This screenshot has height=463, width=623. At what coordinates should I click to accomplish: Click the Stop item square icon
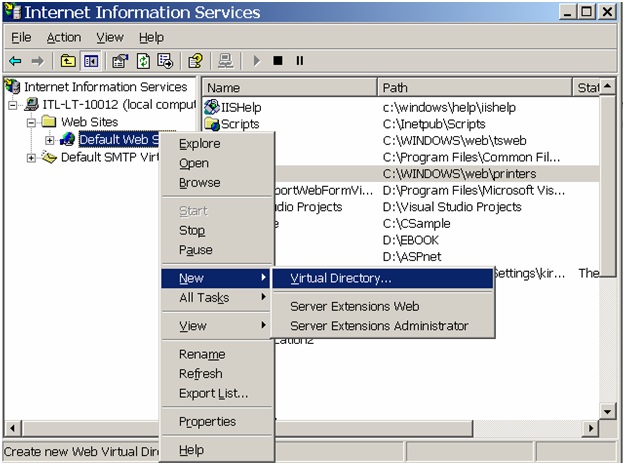click(278, 61)
